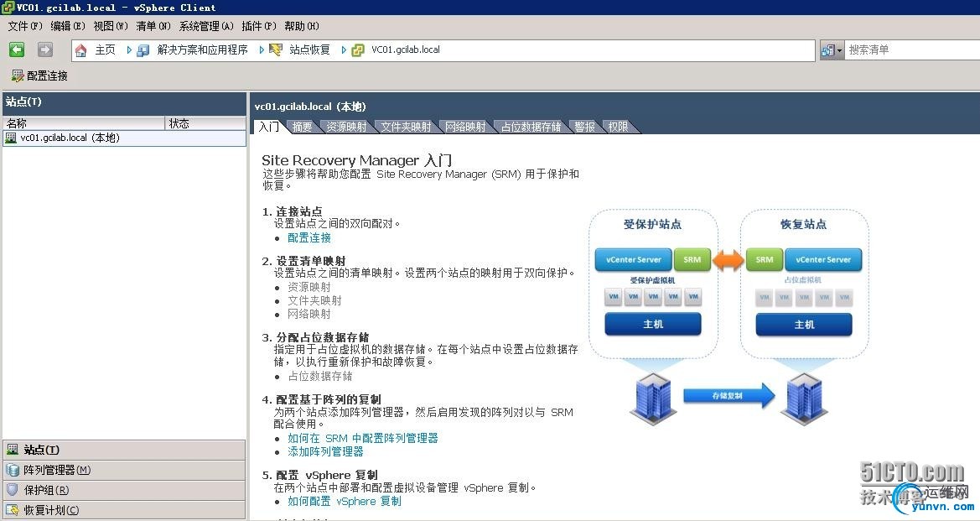Switch to the 网络映射 tab
Image resolution: width=980 pixels, height=521 pixels.
coord(465,127)
